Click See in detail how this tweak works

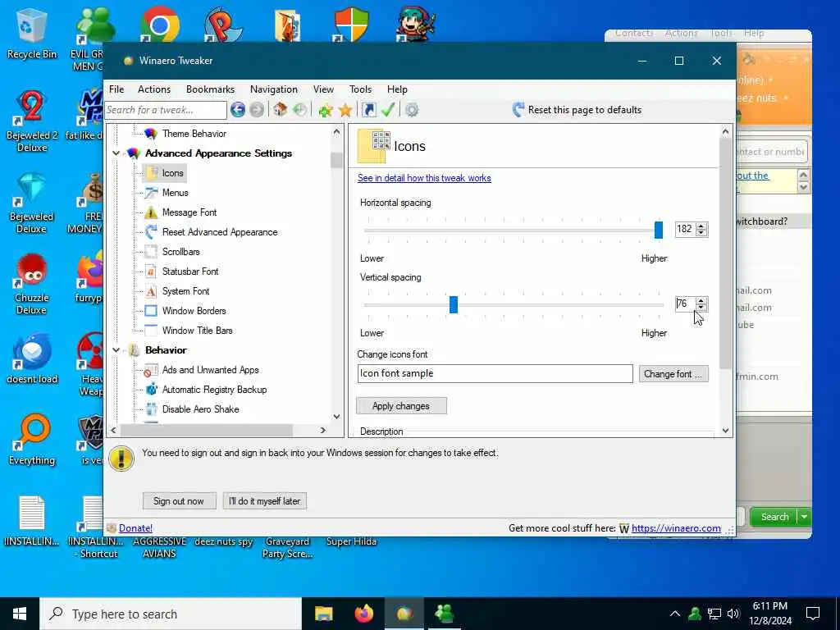[x=424, y=178]
